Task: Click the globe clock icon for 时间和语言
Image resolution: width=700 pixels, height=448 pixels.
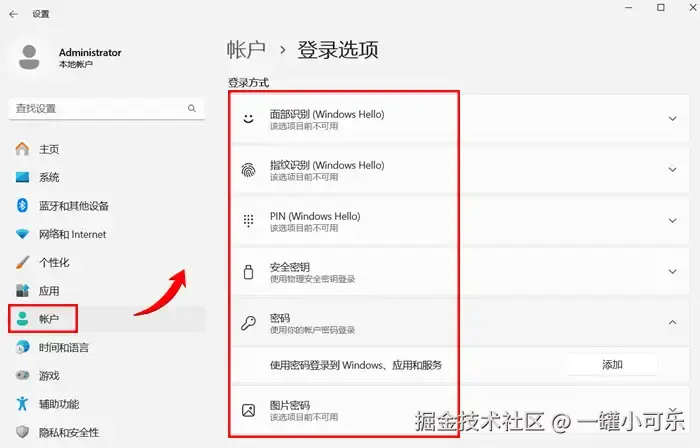Action: [x=22, y=347]
